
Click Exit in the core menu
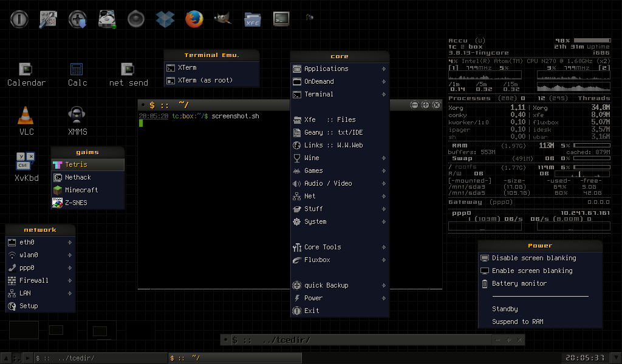[312, 311]
